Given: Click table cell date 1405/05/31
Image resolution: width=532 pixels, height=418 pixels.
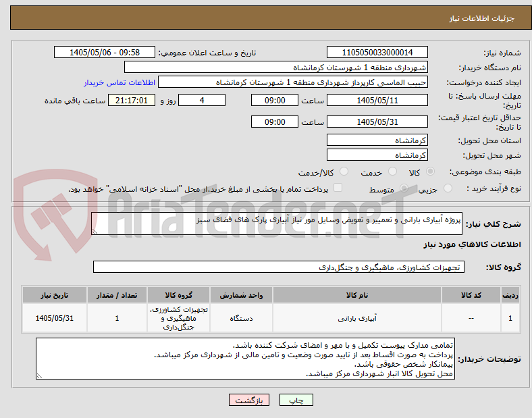Looking at the screenshot, I should 55,318.
